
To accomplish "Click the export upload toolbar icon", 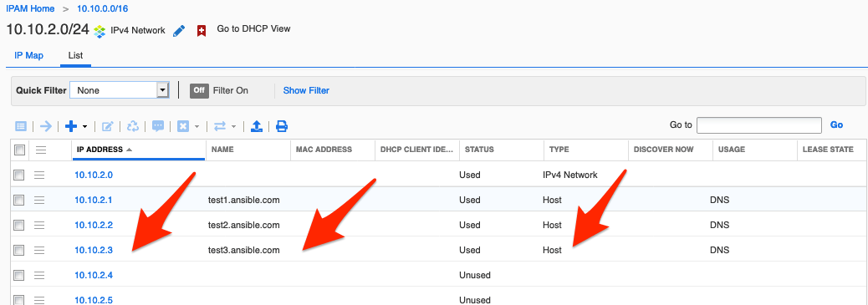I will pos(257,126).
